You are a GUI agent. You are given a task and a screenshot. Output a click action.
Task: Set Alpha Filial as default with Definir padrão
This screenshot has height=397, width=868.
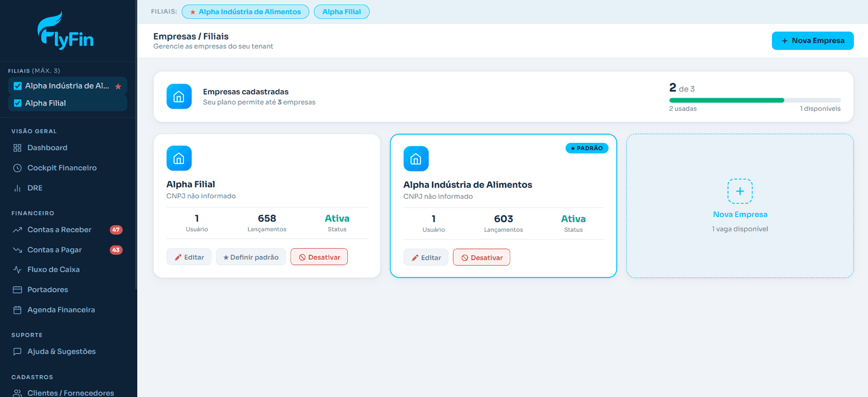point(251,257)
